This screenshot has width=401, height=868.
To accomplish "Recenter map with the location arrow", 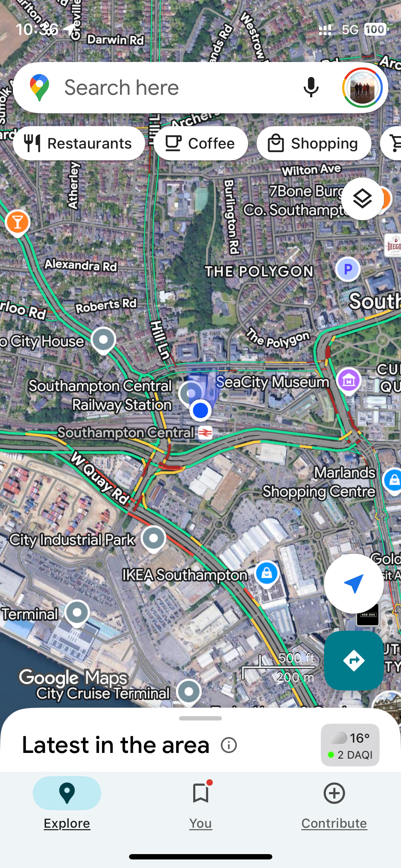I will tap(354, 584).
